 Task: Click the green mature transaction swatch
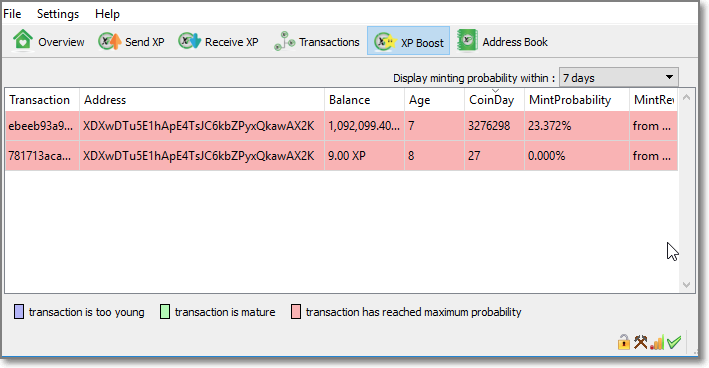pyautogui.click(x=165, y=312)
